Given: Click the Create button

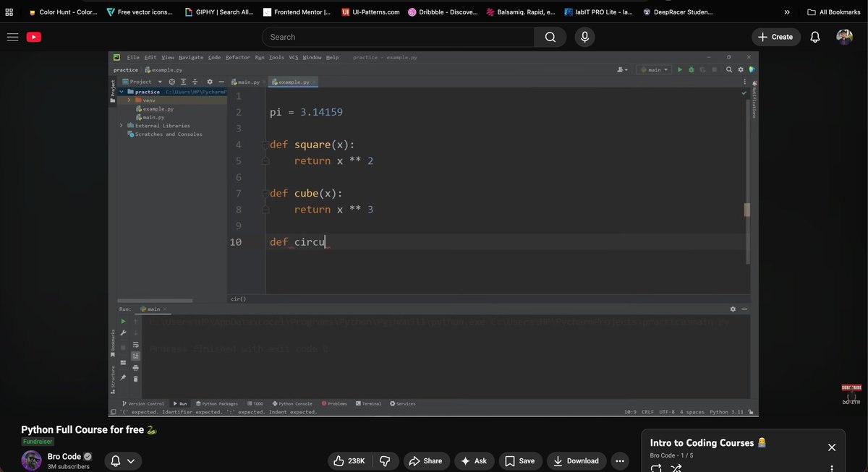Looking at the screenshot, I should point(775,37).
